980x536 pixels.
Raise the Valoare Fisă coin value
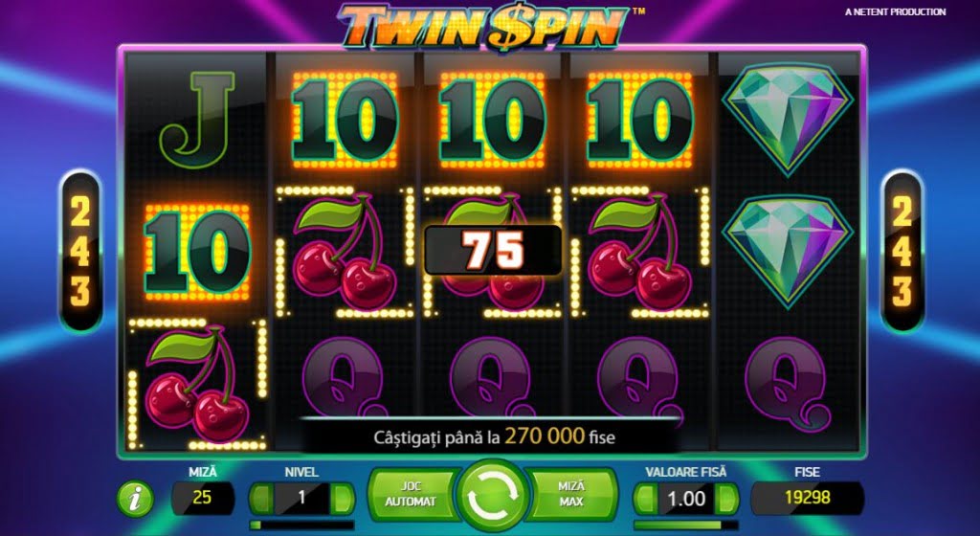pyautogui.click(x=725, y=499)
